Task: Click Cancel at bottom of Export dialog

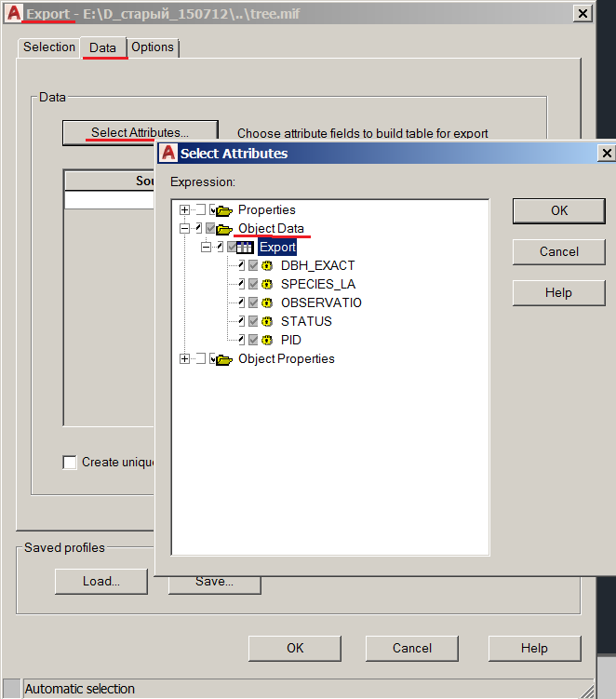Action: pyautogui.click(x=412, y=648)
